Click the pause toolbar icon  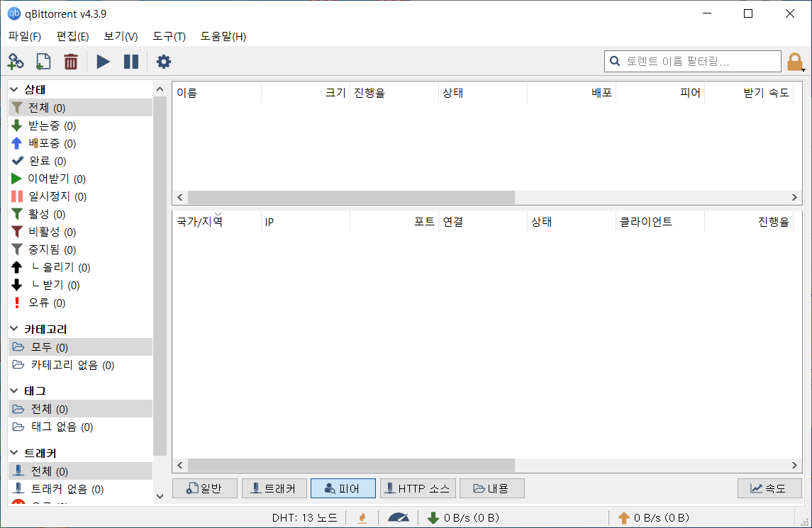[x=131, y=62]
